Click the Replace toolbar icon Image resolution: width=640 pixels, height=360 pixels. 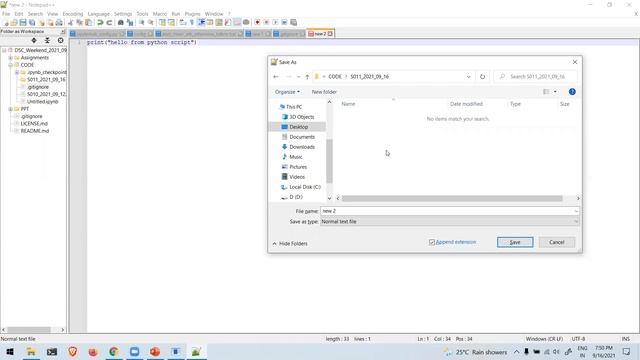tap(130, 22)
